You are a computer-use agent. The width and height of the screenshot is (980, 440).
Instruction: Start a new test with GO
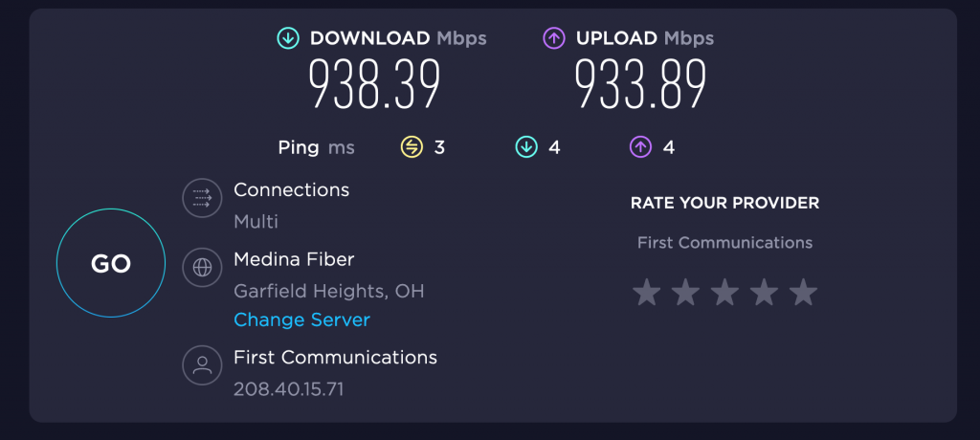pos(111,263)
